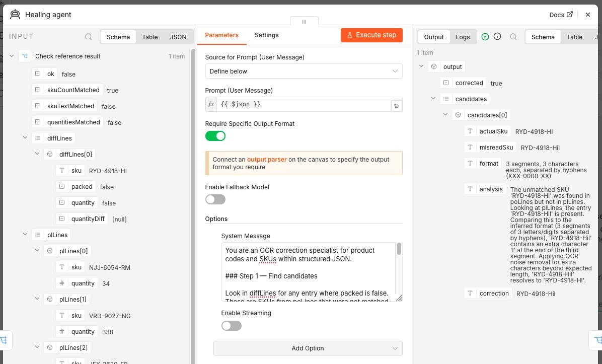This screenshot has height=364, width=602.
Task: Open the Add Option dropdown
Action: tap(308, 348)
